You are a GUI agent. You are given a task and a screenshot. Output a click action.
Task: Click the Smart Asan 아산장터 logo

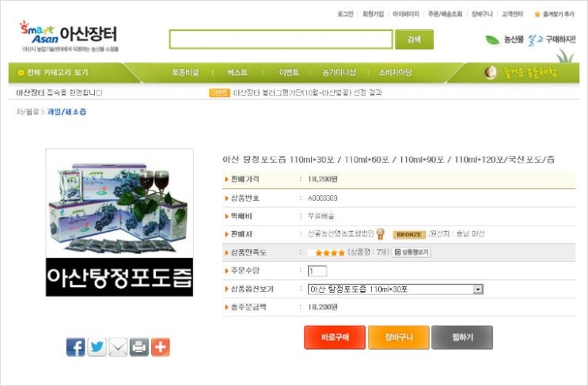pos(70,36)
